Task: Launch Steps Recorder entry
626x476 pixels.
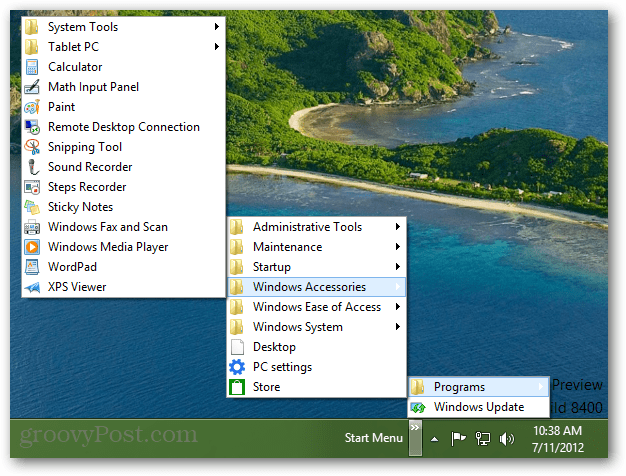Action: pos(123,187)
